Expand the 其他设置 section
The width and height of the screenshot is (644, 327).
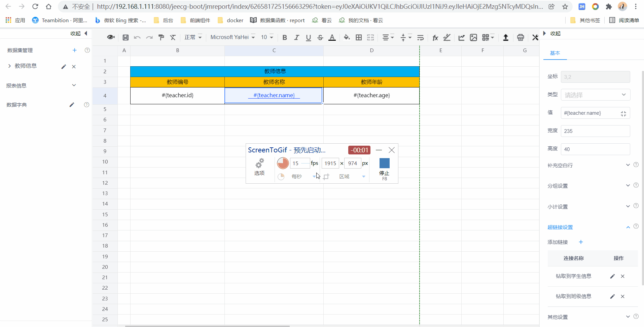coord(628,317)
